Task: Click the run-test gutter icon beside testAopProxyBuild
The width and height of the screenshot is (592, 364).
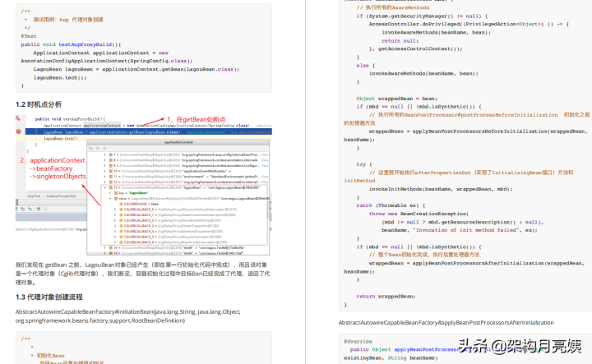Action: click(x=18, y=118)
